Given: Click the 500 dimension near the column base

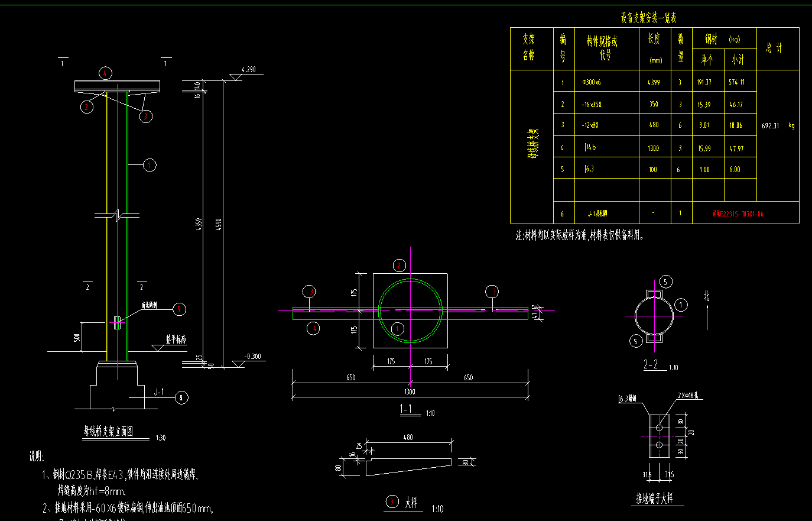Looking at the screenshot, I should (x=77, y=338).
